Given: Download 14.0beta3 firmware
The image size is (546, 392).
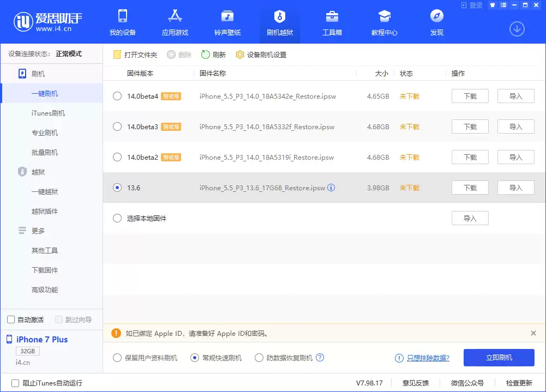Looking at the screenshot, I should 470,126.
